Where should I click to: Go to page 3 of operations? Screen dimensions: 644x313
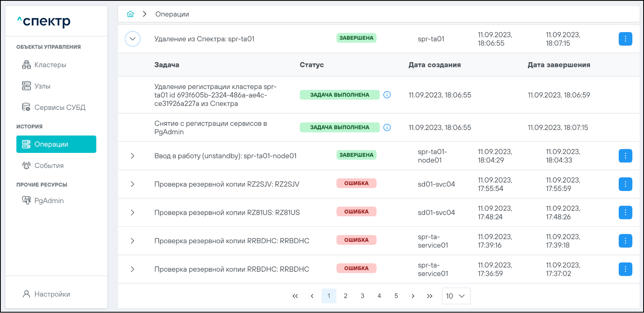click(x=362, y=296)
